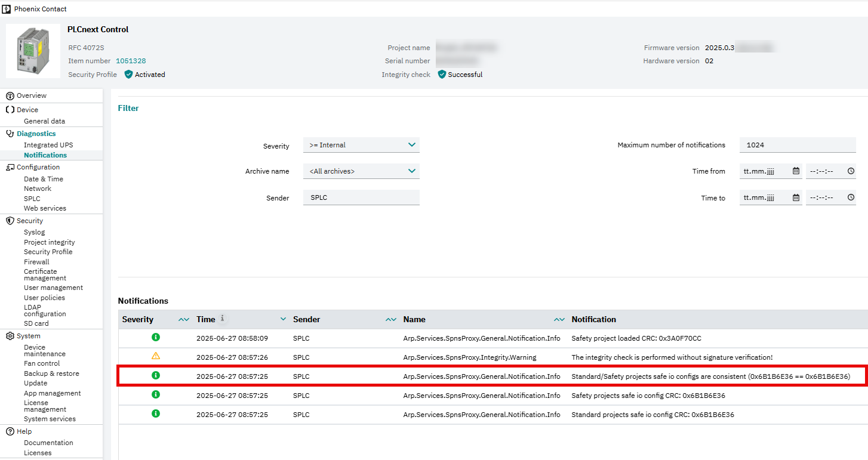Image resolution: width=868 pixels, height=460 pixels.
Task: Click the Sender filter input field
Action: click(361, 197)
